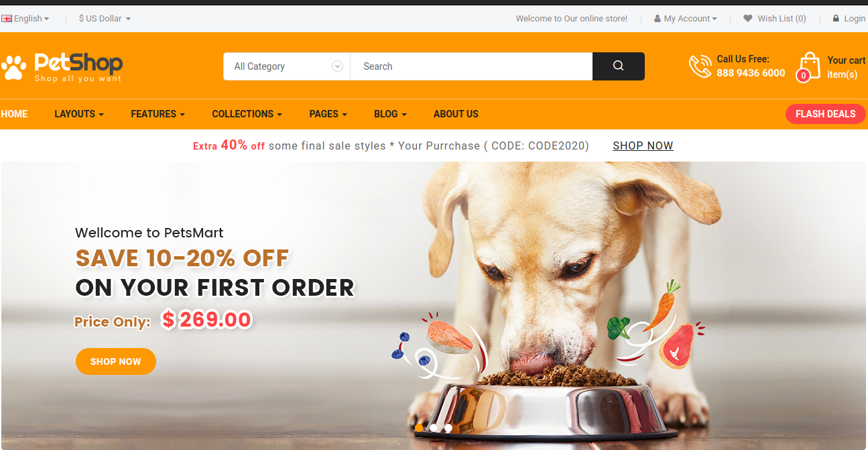Click the underlined SHOP NOW promo link

click(643, 146)
